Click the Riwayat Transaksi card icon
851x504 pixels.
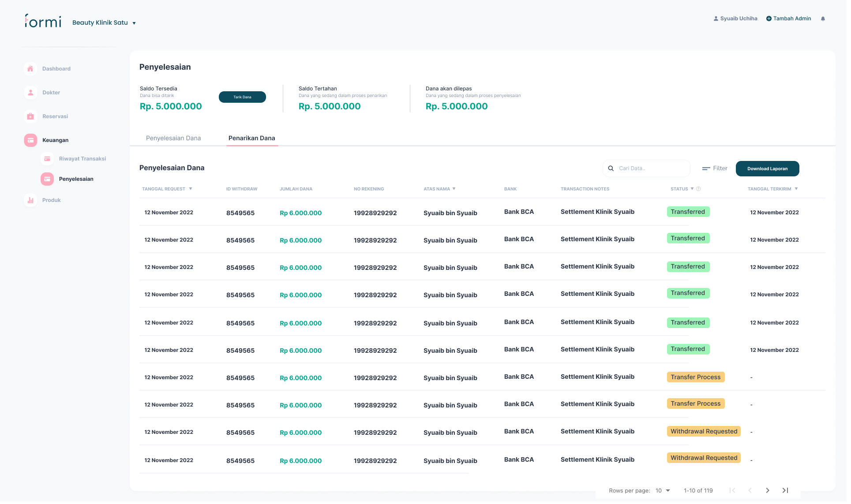click(47, 159)
